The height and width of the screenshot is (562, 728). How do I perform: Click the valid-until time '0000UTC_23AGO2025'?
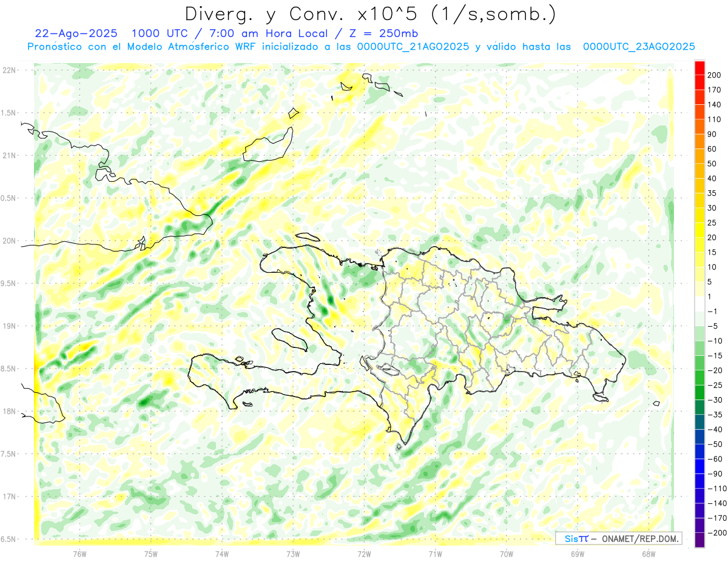[x=639, y=47]
